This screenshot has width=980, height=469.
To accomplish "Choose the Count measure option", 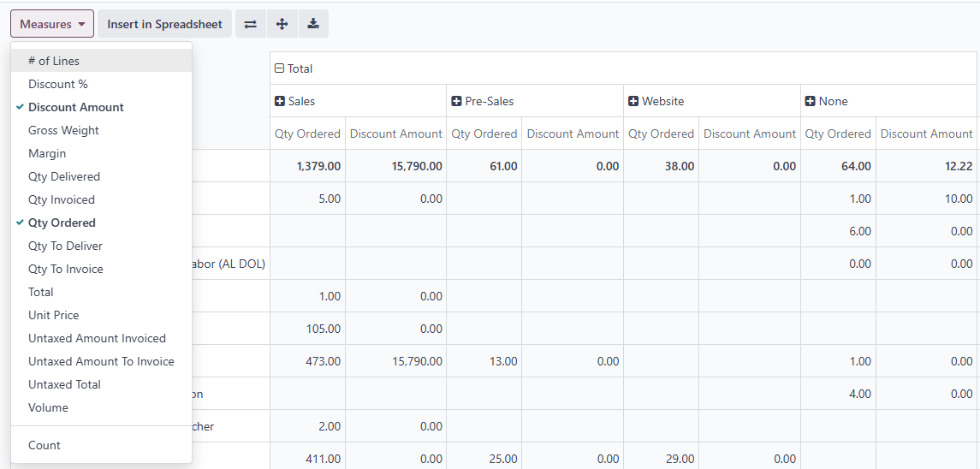I will (45, 445).
